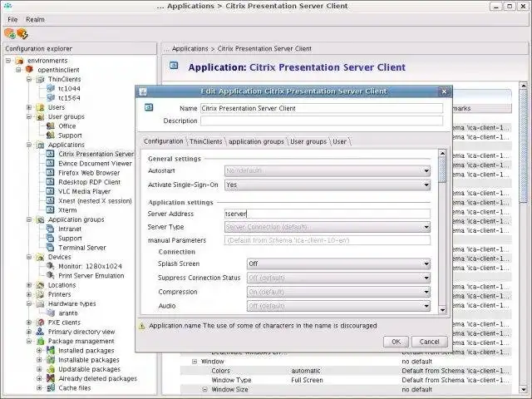Click the Installed packages icon
This screenshot has height=399, width=532.
coord(51,350)
